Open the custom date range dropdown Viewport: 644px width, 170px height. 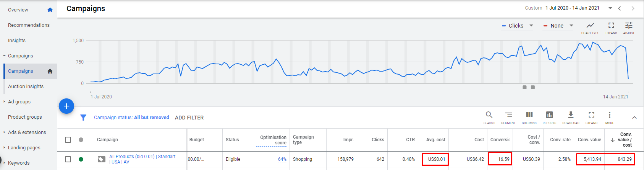point(610,8)
